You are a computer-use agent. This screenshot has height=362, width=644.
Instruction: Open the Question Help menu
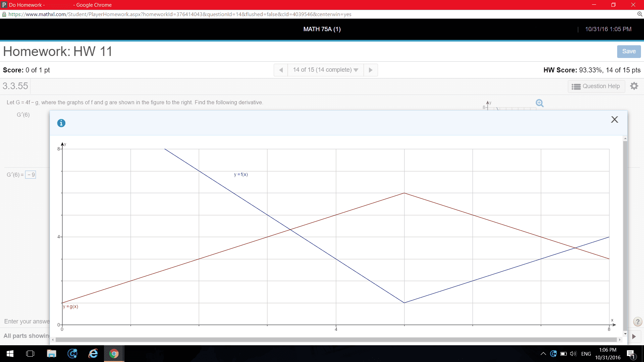coord(596,86)
